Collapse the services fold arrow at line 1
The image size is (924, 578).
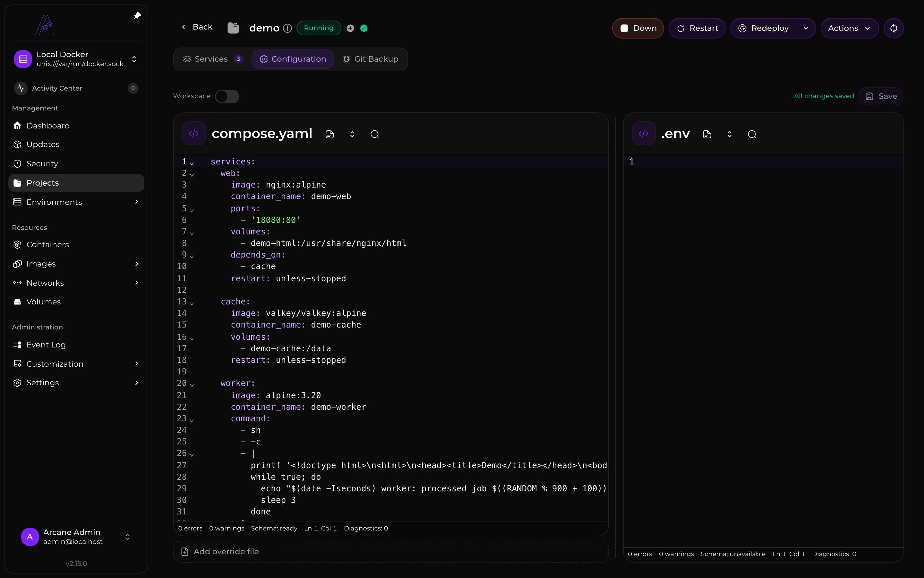tap(192, 163)
